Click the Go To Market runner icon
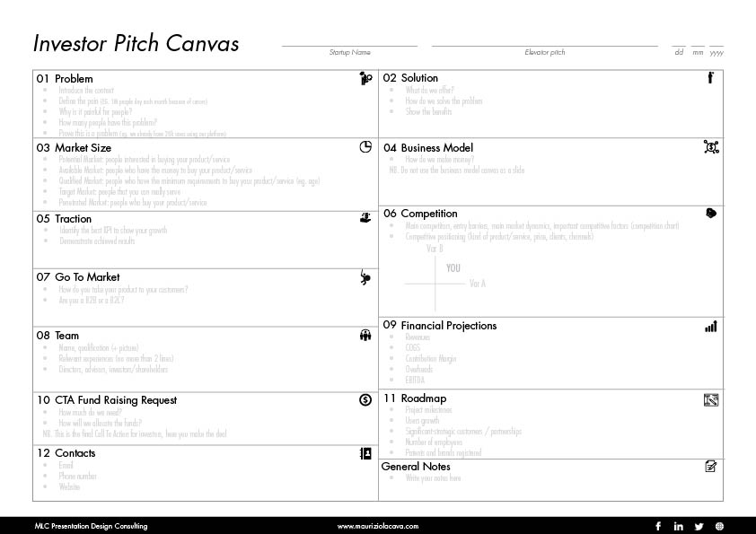756x534 pixels. coord(365,277)
